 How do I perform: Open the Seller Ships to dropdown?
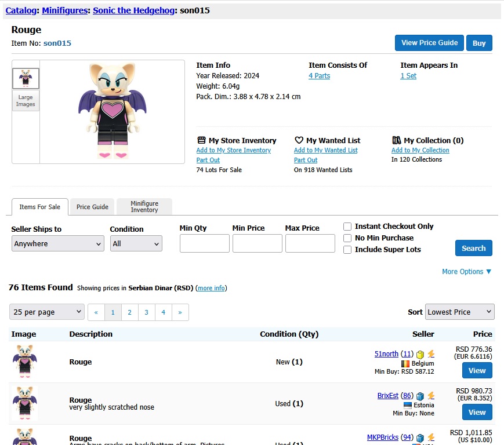point(57,244)
